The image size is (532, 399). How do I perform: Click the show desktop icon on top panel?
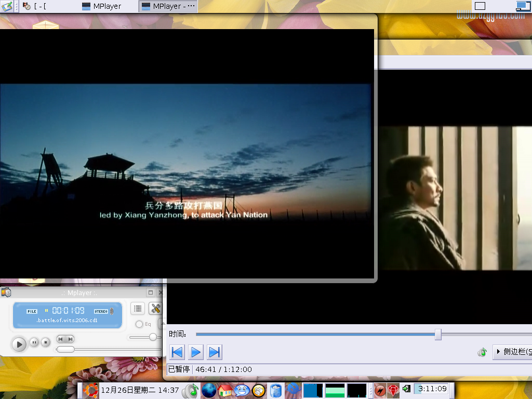pyautogui.click(x=7, y=6)
